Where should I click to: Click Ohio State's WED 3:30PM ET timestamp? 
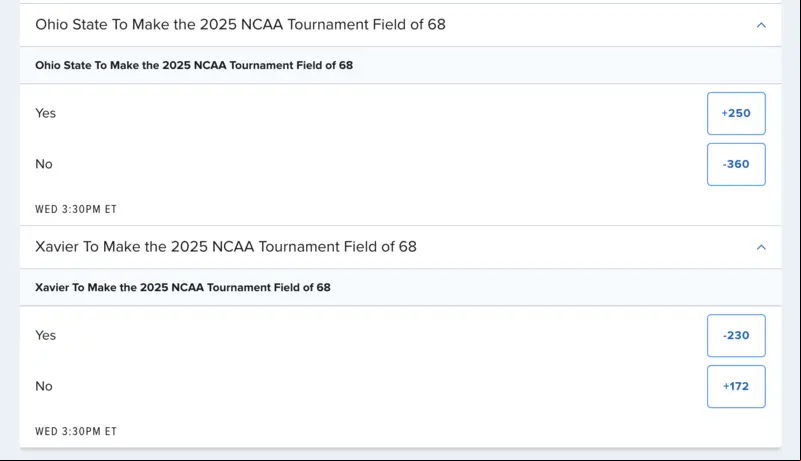(x=76, y=210)
